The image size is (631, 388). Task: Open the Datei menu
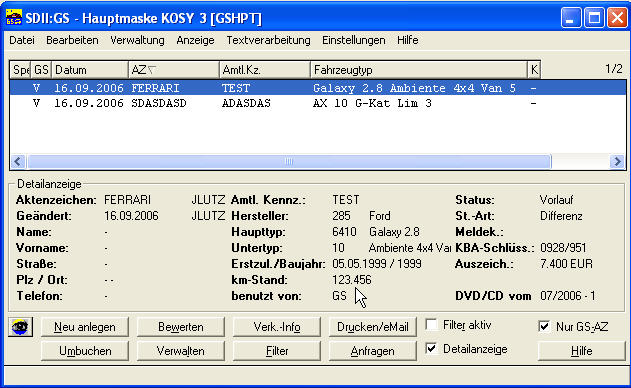click(22, 40)
